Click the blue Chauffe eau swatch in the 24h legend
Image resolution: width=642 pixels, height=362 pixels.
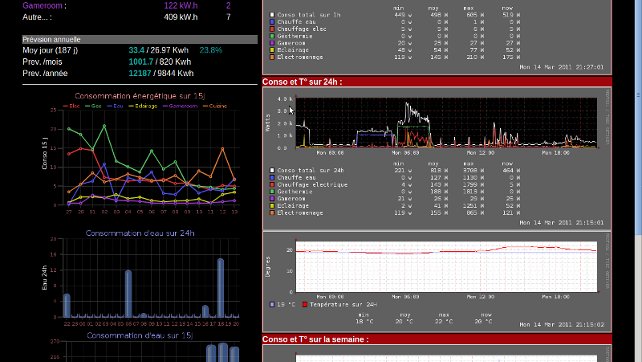pos(272,178)
